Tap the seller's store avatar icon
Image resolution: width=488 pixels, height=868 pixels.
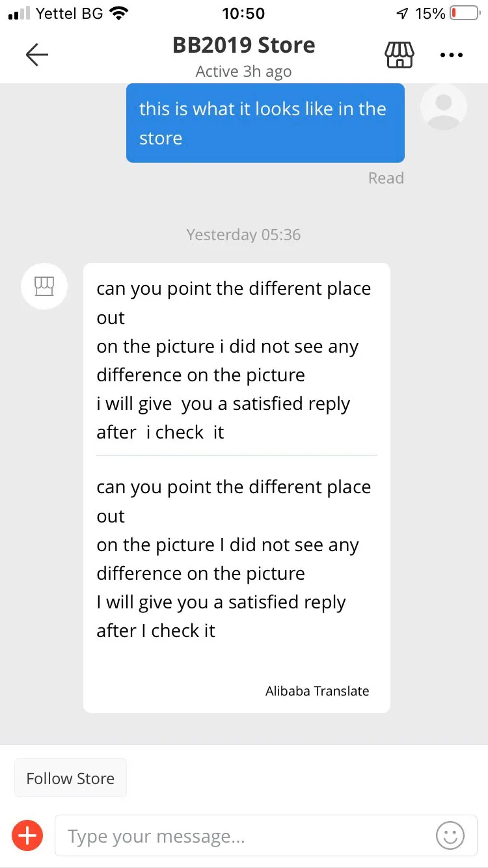coord(44,286)
